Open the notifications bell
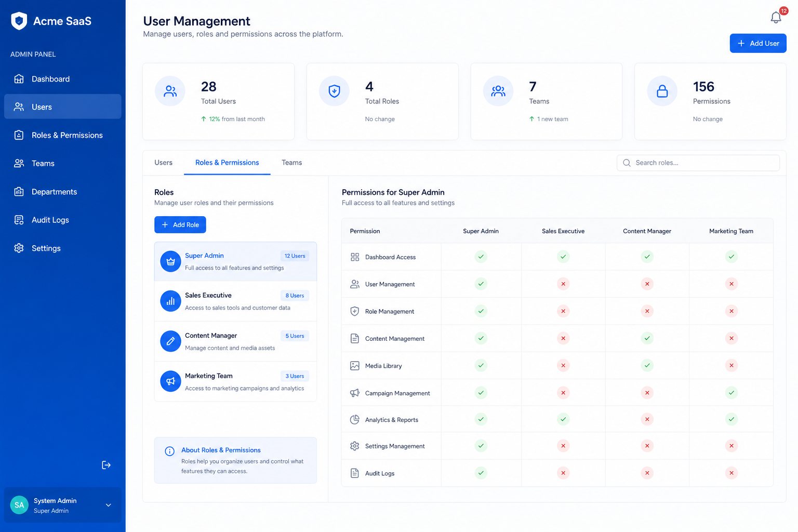Screen dimensions: 798x532 click(x=776, y=17)
